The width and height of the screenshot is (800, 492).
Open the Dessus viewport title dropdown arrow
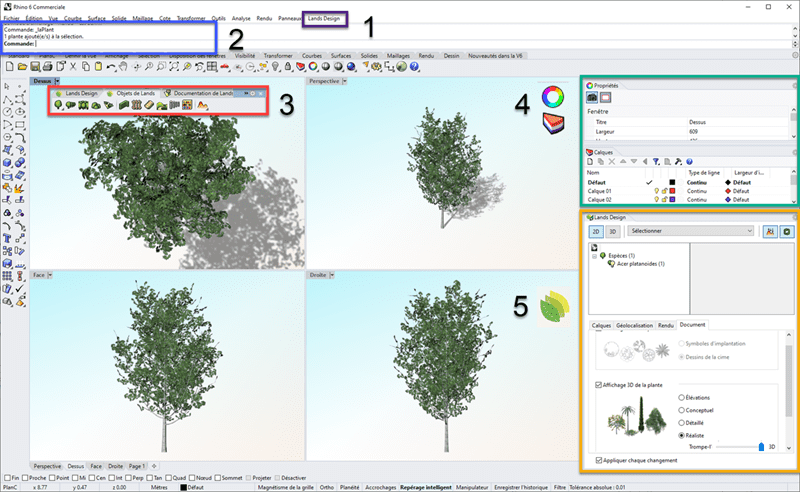pyautogui.click(x=59, y=80)
